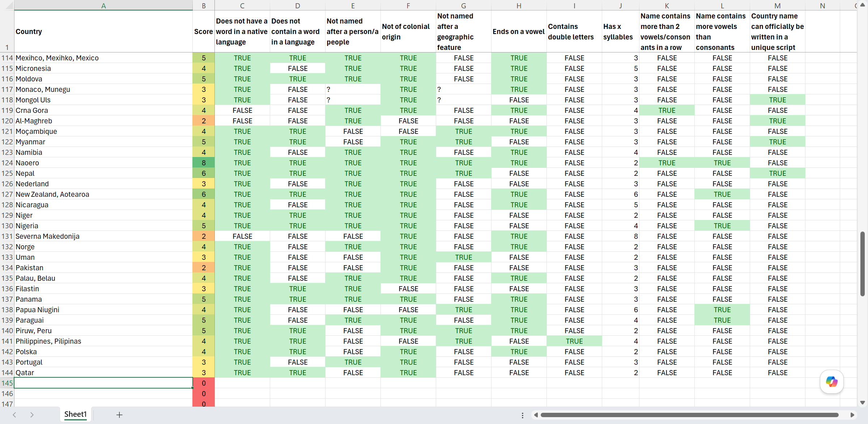Screen dimensions: 868x424
Task: Click the vertical scrollbar thumb
Action: click(863, 264)
